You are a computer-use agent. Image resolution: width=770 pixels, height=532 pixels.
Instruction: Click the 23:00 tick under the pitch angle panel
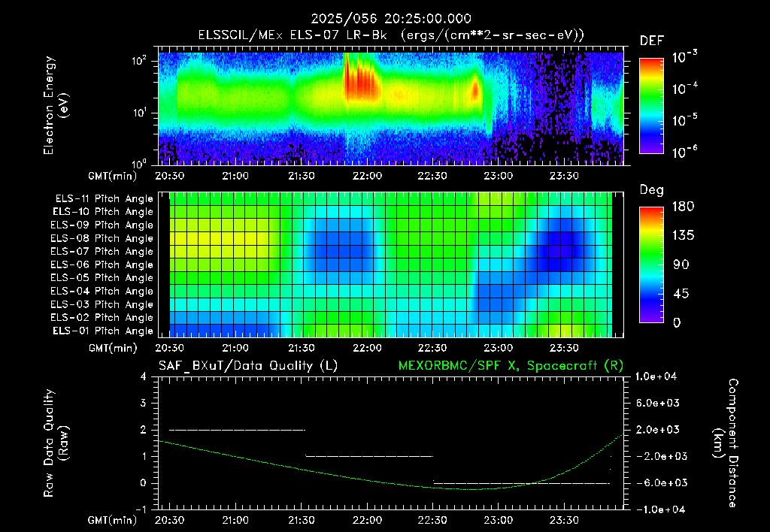[x=499, y=348]
